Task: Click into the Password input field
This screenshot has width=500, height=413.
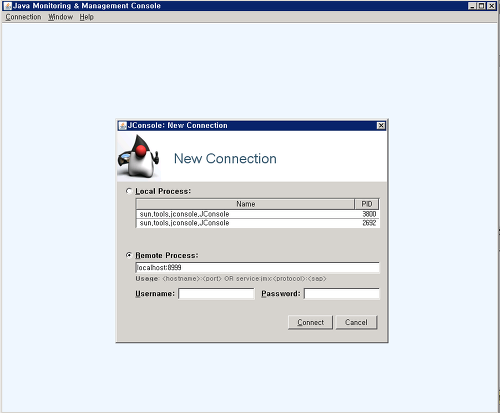Action: pyautogui.click(x=342, y=294)
